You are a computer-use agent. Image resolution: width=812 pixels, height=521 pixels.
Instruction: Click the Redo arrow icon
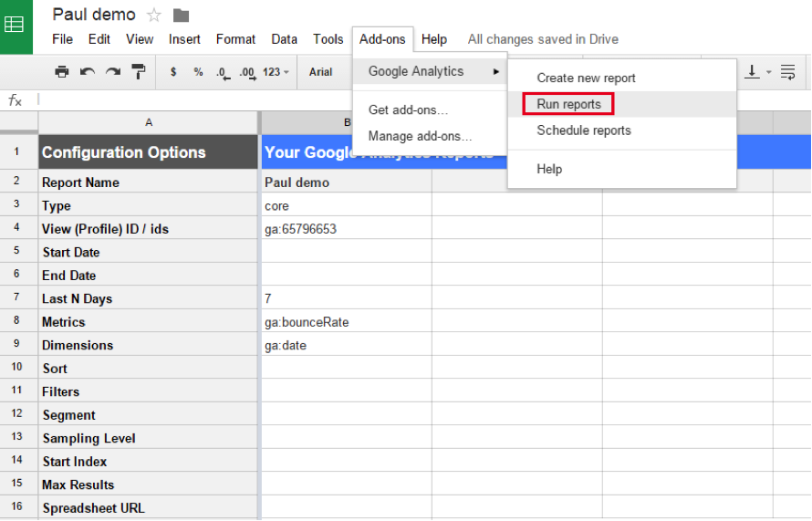click(113, 72)
